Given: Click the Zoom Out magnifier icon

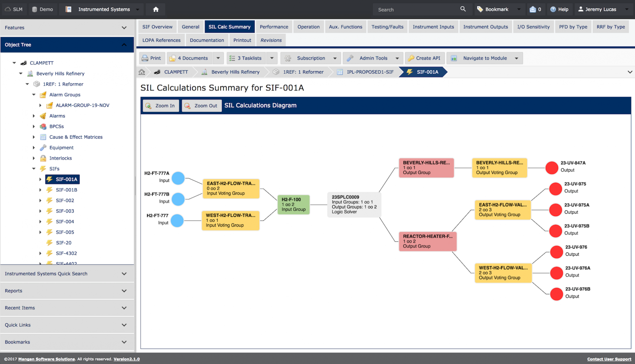Looking at the screenshot, I should (x=188, y=105).
